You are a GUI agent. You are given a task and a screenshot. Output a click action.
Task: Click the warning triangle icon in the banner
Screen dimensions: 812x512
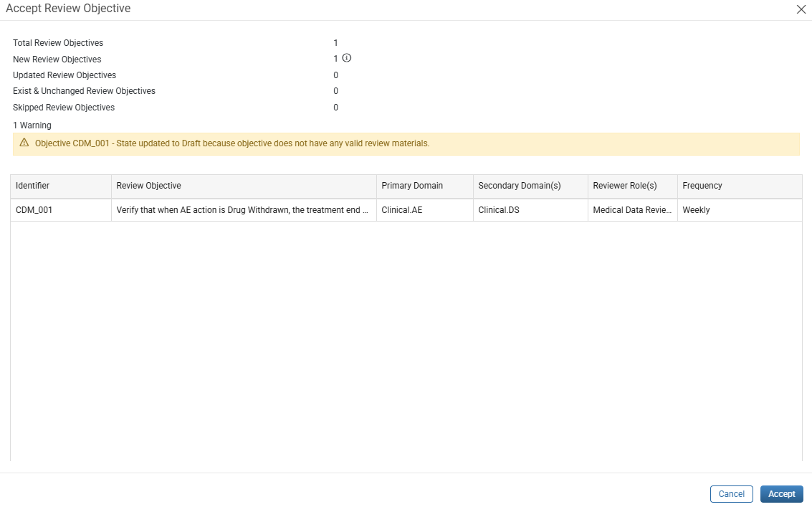tap(24, 143)
